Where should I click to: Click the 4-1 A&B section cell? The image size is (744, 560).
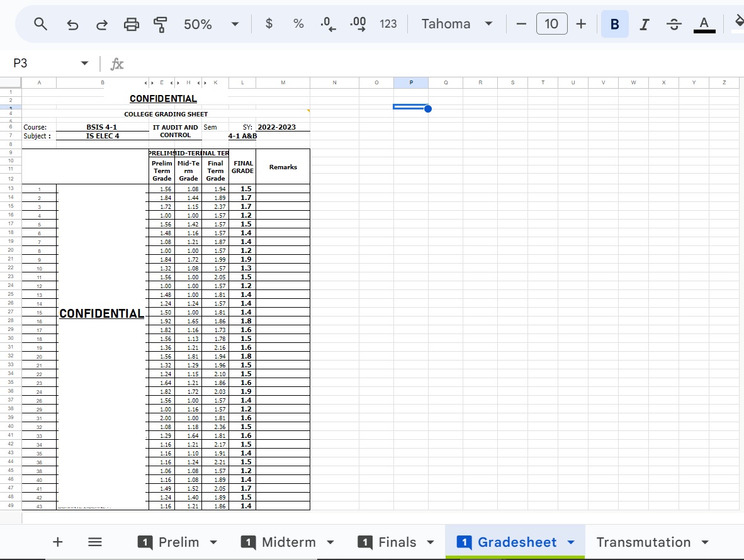pyautogui.click(x=242, y=136)
